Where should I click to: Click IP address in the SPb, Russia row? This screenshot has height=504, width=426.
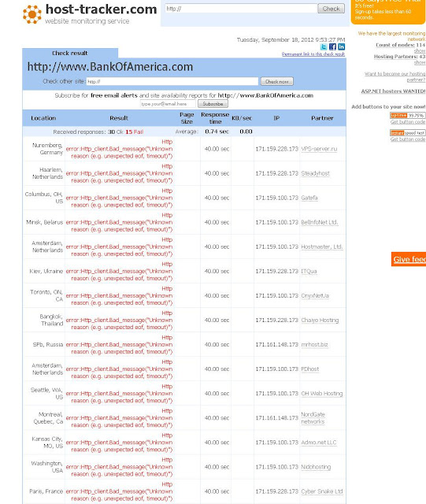coord(277,345)
